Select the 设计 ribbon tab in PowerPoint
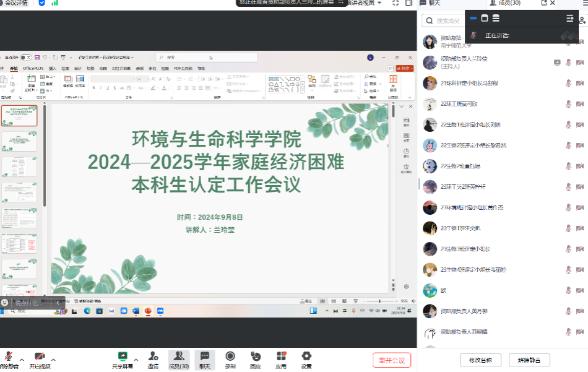This screenshot has width=588, height=372. pos(78,68)
